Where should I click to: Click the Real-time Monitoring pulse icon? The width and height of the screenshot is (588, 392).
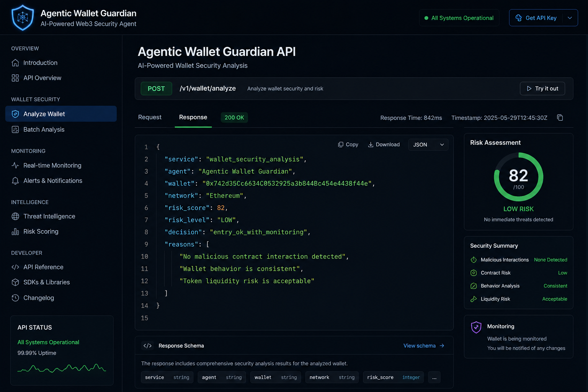[15, 165]
